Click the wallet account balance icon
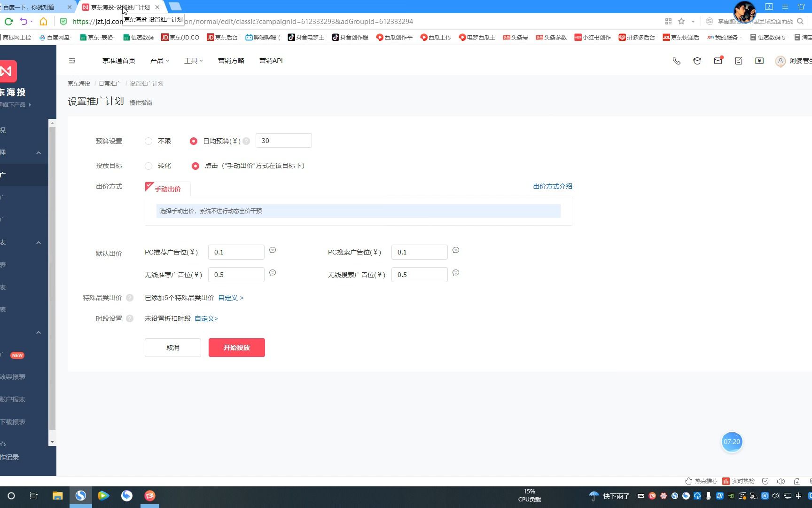Image resolution: width=812 pixels, height=508 pixels. click(x=759, y=61)
